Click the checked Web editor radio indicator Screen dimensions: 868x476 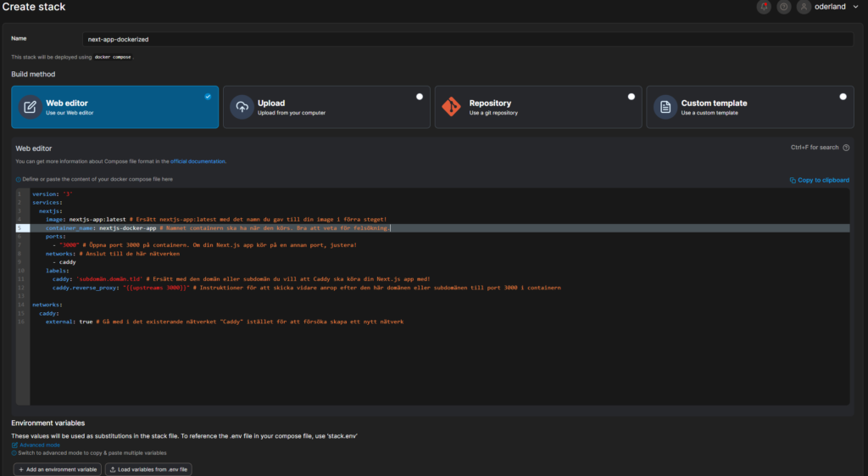(x=208, y=97)
